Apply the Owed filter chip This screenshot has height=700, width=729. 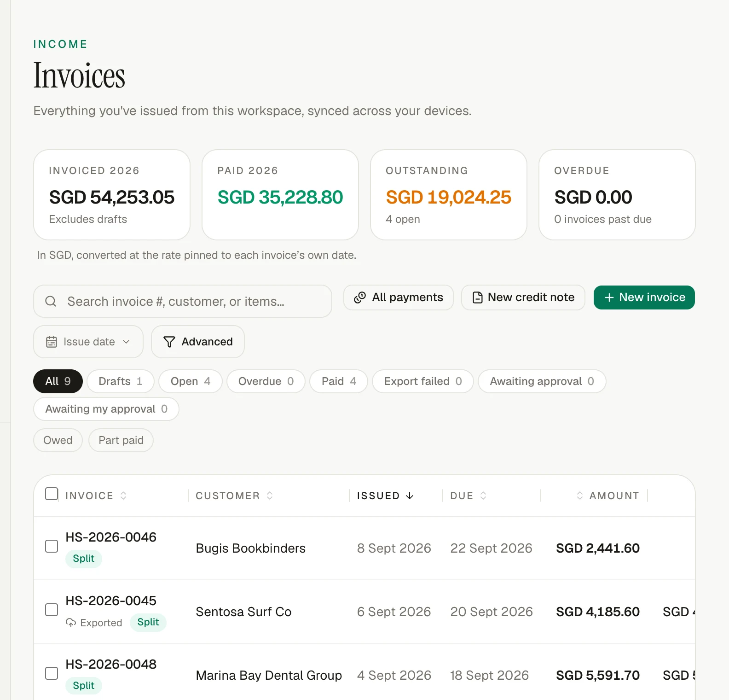(x=58, y=440)
